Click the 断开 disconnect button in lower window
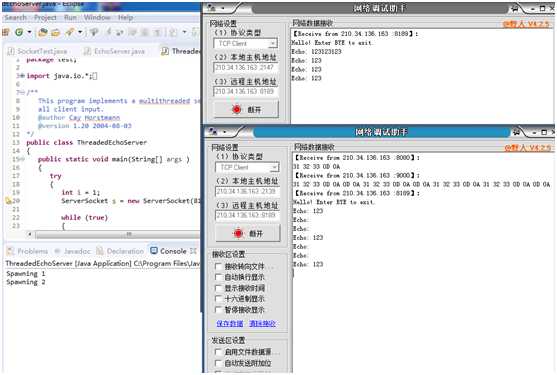Screen dimensions: 557x375 click(x=248, y=234)
